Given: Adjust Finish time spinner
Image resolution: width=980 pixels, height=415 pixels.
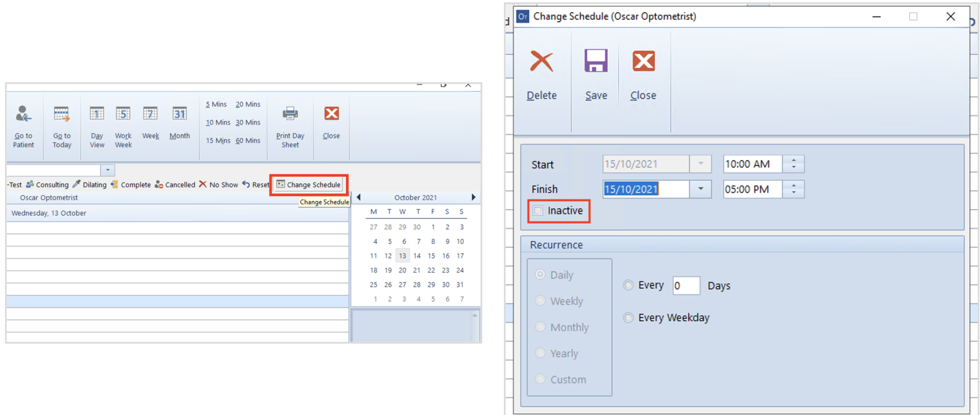Looking at the screenshot, I should 794,189.
